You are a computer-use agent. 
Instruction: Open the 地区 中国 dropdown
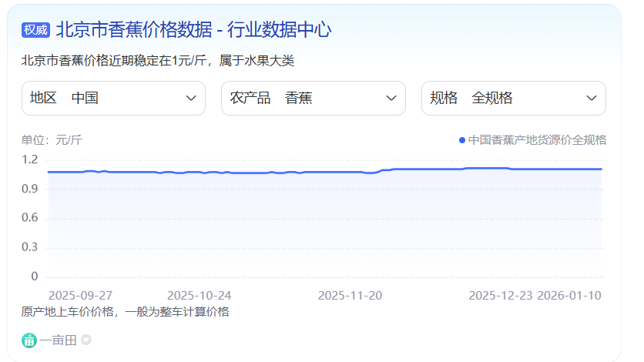pyautogui.click(x=113, y=98)
